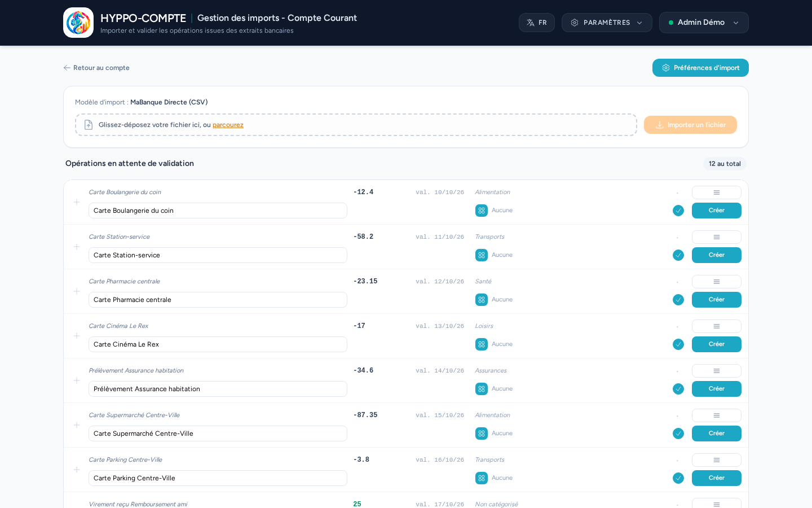
Task: Open menu icon for Carte Station-service row
Action: [717, 237]
